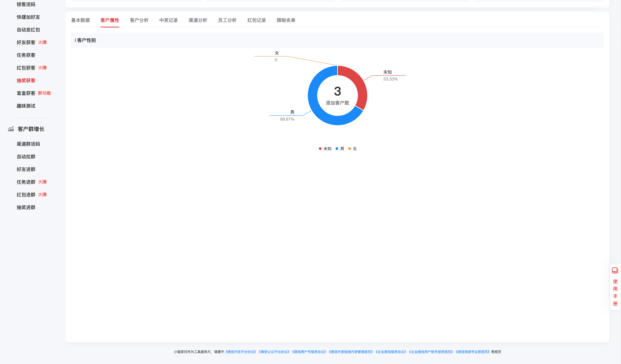The height and width of the screenshot is (364, 621).
Task: Select 抽奖进群 in the sidebar
Action: point(26,207)
